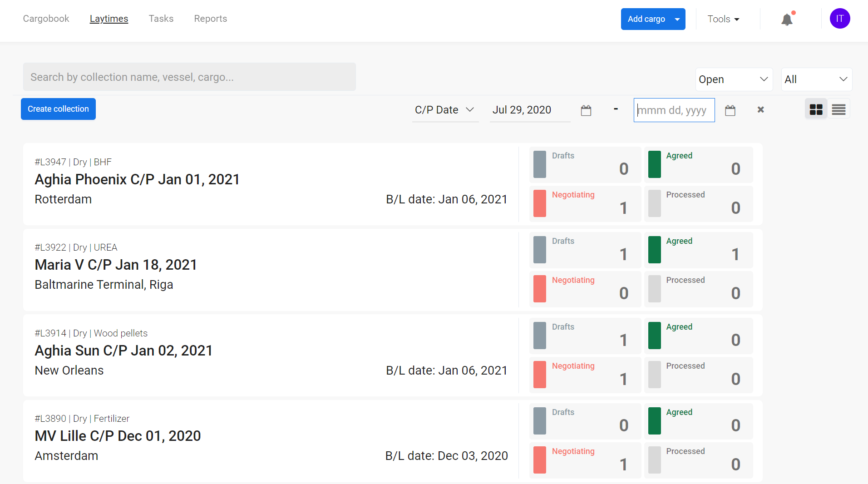Open the Aghia Phoenix C/P collection
This screenshot has width=868, height=484.
click(x=137, y=179)
